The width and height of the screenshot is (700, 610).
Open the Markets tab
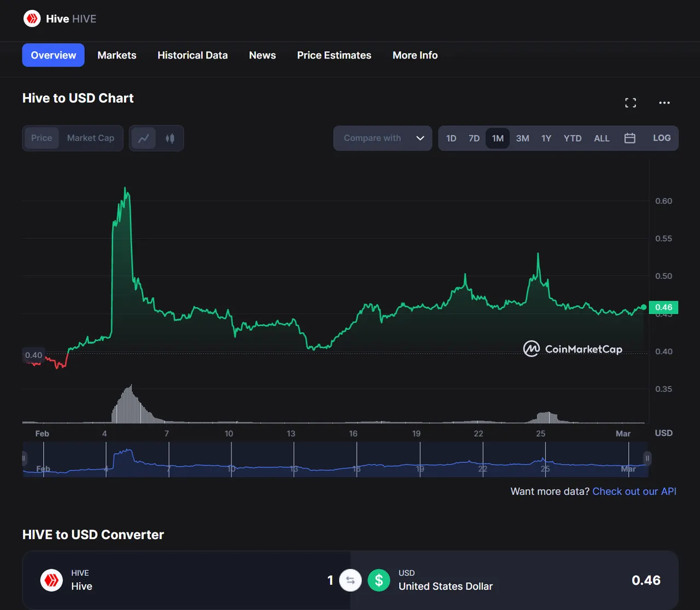pos(117,55)
